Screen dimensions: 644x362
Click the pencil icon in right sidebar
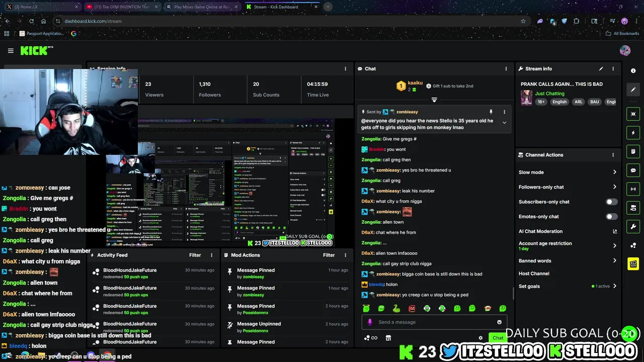[633, 89]
